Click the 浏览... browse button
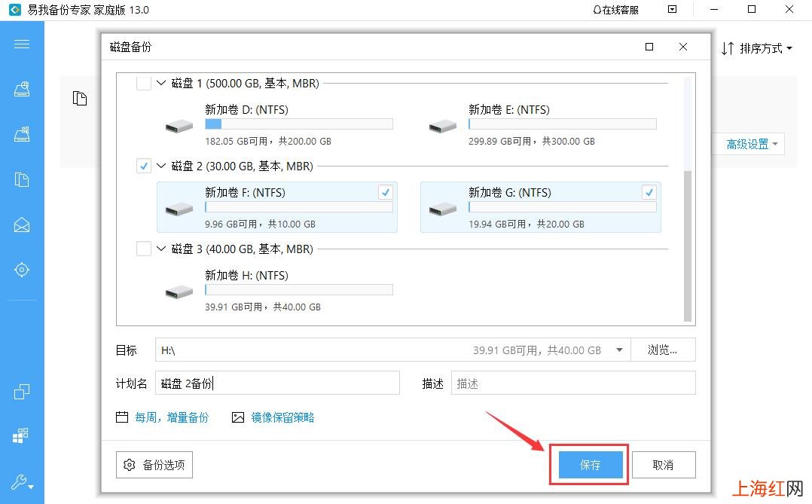 pyautogui.click(x=663, y=350)
